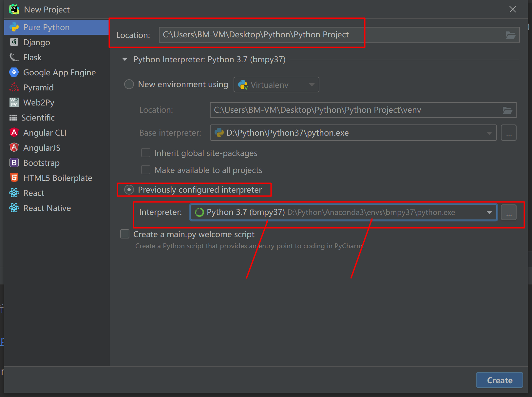Choose the Bootstrap project type
This screenshot has height=397, width=532.
tap(56, 163)
